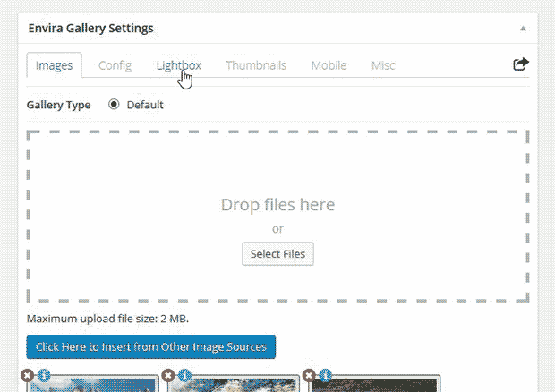Select the third gallery image thumbnail
555x392 pixels.
374,386
